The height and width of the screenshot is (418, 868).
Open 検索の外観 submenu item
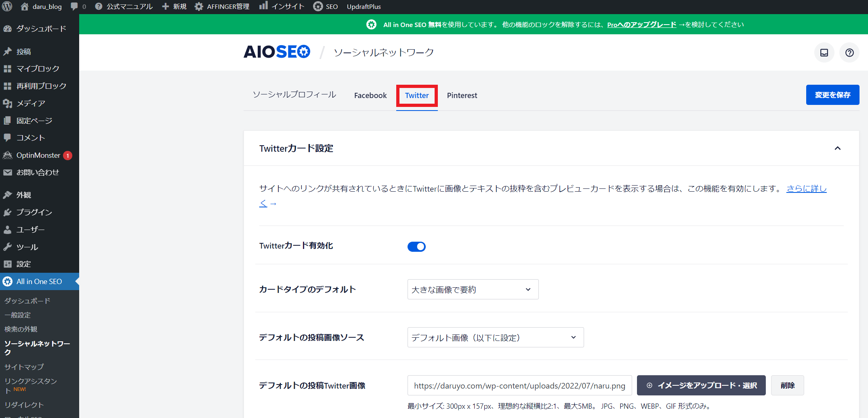21,329
